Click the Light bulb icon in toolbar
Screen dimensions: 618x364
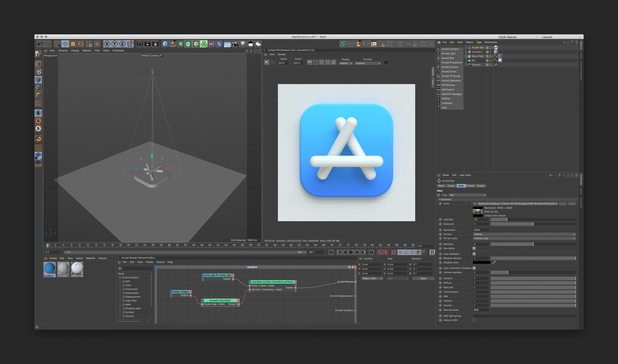coord(243,44)
